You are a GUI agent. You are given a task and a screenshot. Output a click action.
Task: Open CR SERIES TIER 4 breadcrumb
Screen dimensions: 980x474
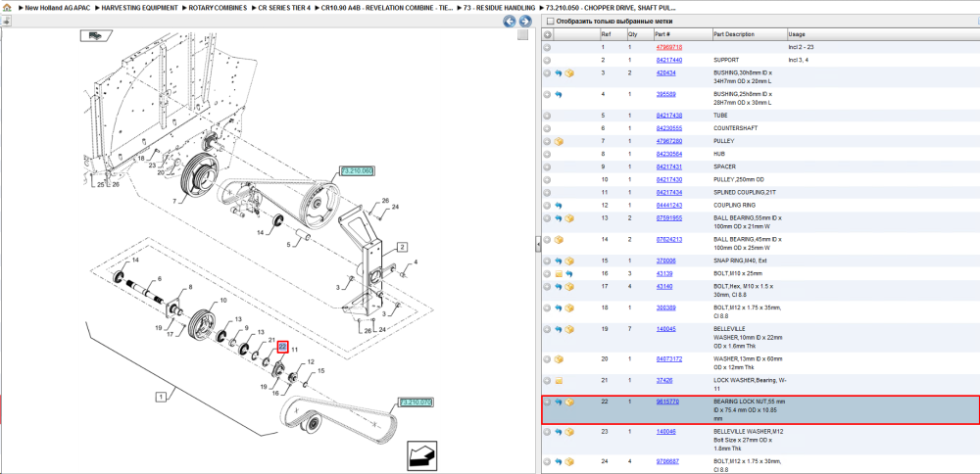click(x=284, y=8)
